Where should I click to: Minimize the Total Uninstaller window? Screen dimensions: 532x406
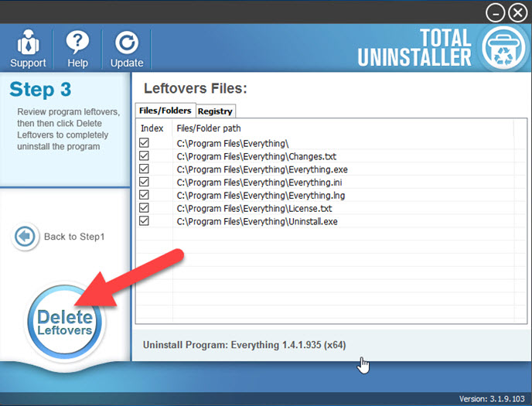tap(496, 12)
